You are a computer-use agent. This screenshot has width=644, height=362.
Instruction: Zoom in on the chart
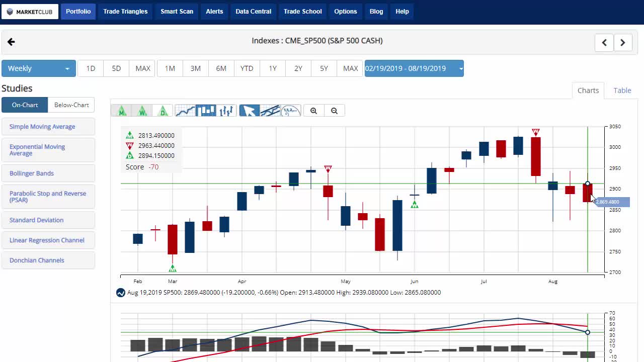313,111
